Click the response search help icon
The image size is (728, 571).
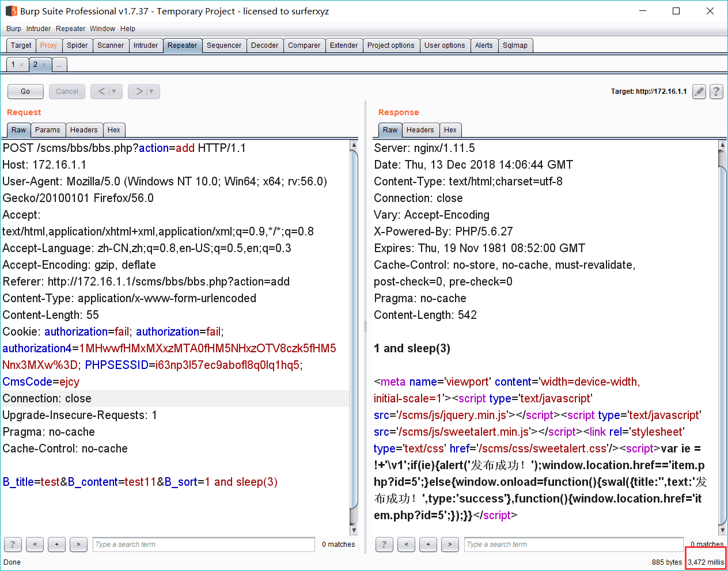click(x=384, y=545)
